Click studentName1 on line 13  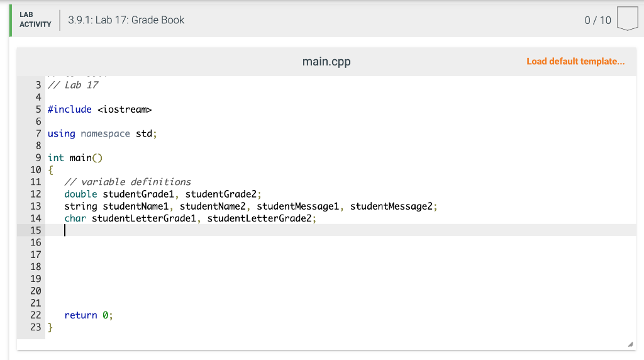click(x=136, y=206)
